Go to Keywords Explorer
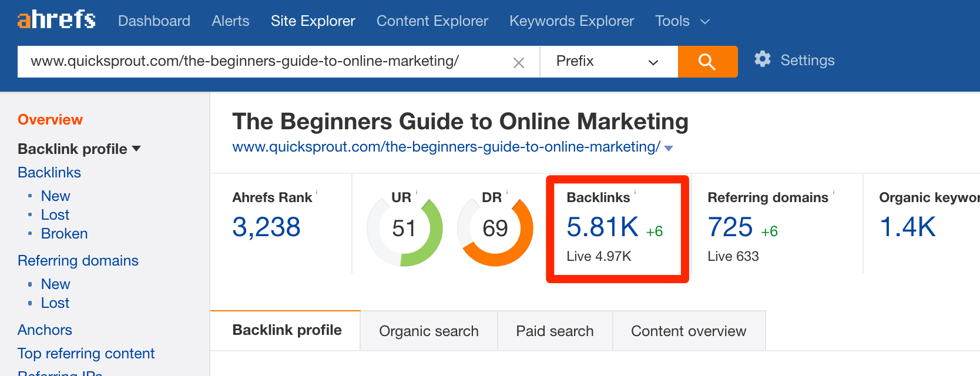The image size is (980, 376). (572, 21)
